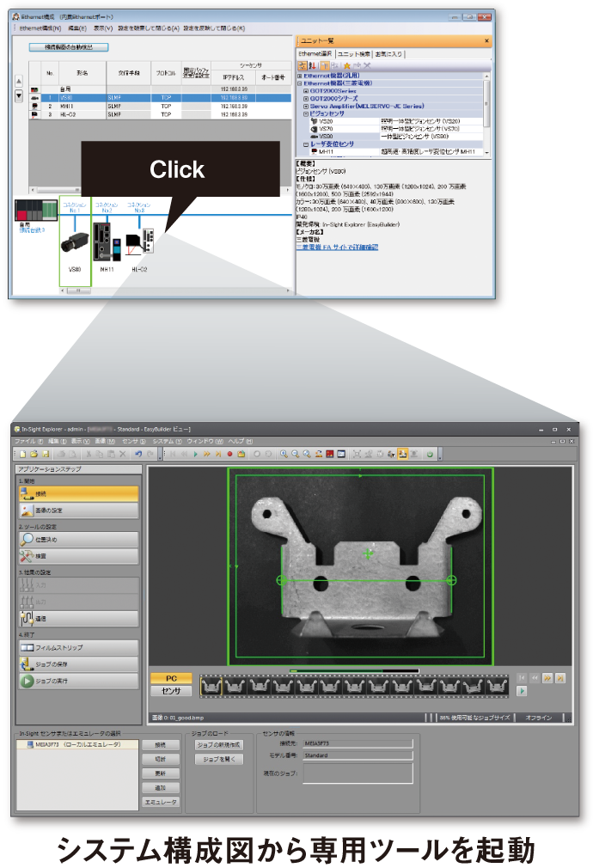The width and height of the screenshot is (593, 868).
Task: Click the auto-detect connected devices button
Action: click(x=69, y=47)
